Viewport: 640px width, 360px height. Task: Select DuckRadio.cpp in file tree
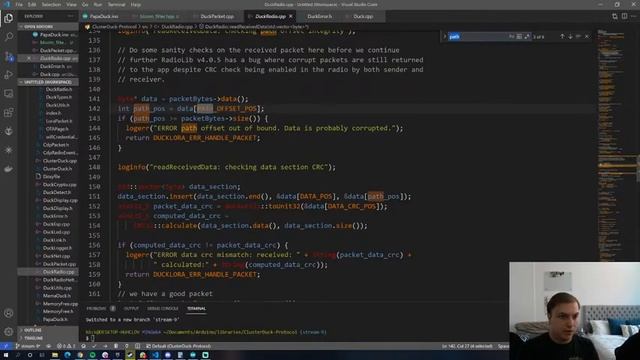[58, 272]
